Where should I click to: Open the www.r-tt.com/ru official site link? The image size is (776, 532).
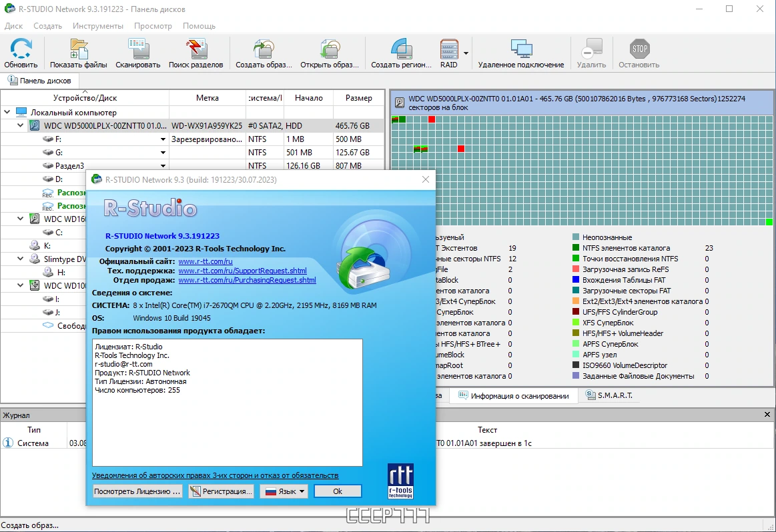pos(206,261)
